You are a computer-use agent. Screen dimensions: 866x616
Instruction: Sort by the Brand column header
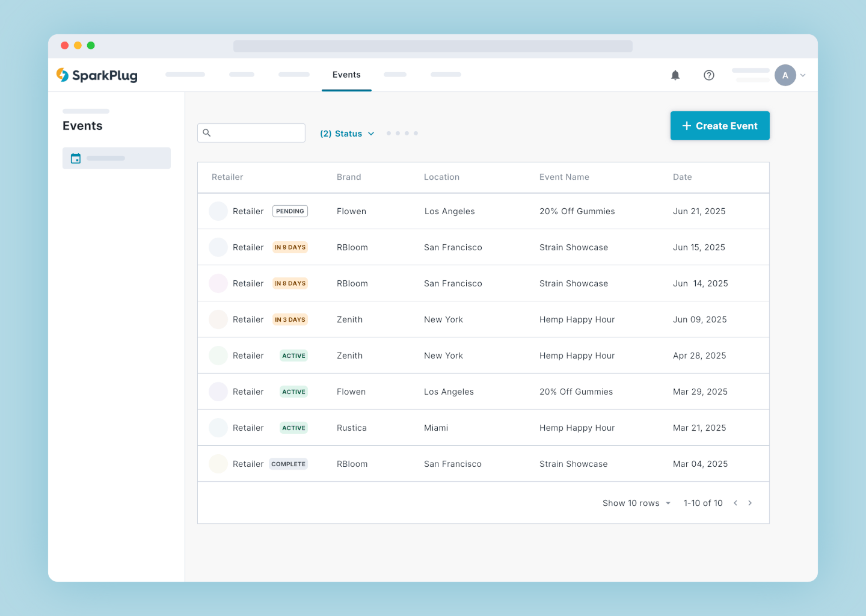click(x=349, y=177)
